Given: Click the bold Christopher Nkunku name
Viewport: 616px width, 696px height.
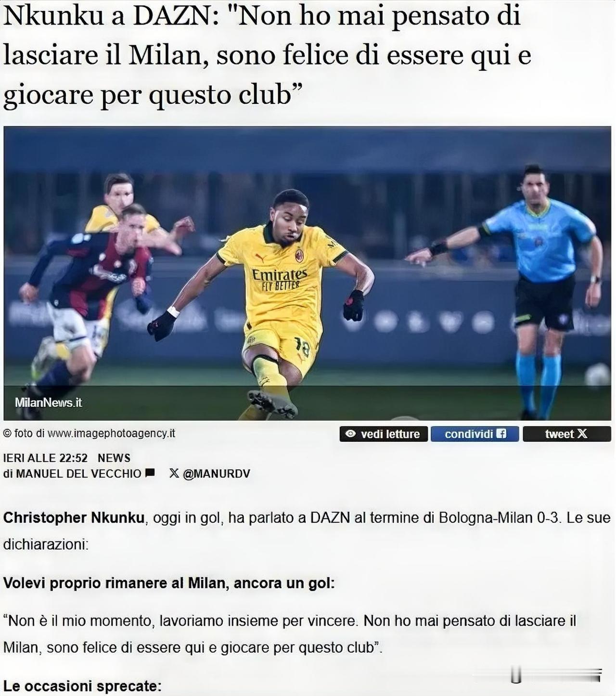Looking at the screenshot, I should coord(74,518).
